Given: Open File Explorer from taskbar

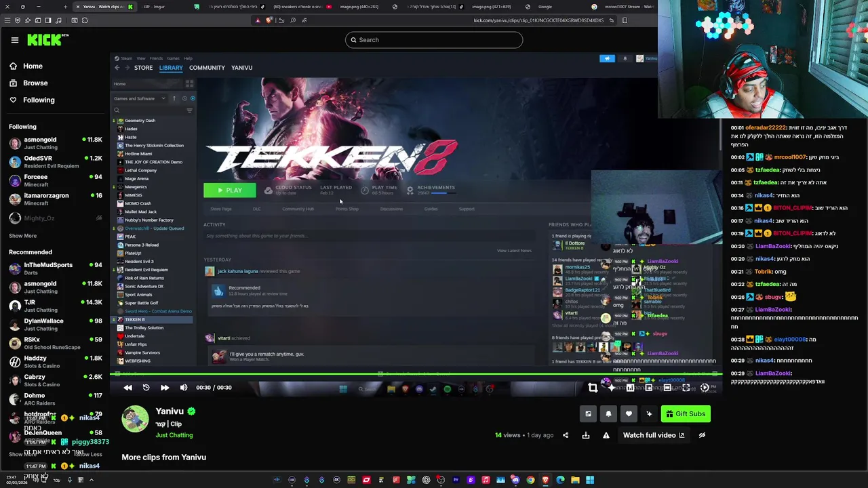Looking at the screenshot, I should [x=575, y=480].
